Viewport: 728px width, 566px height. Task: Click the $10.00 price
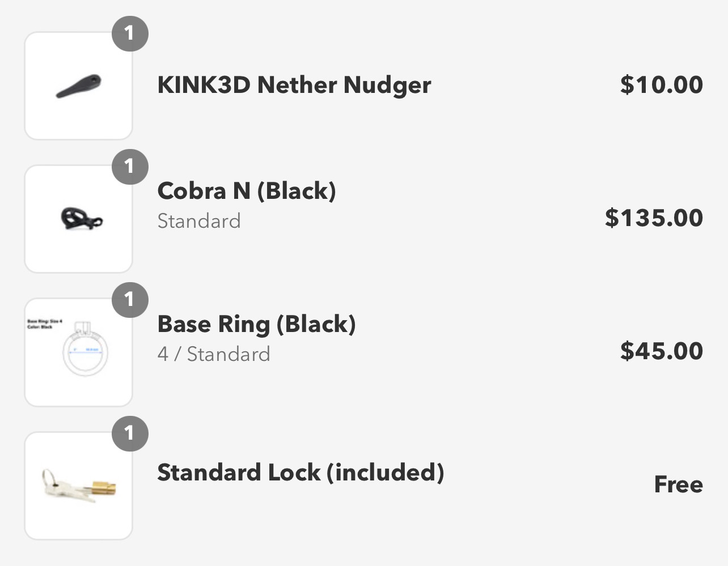coord(662,85)
